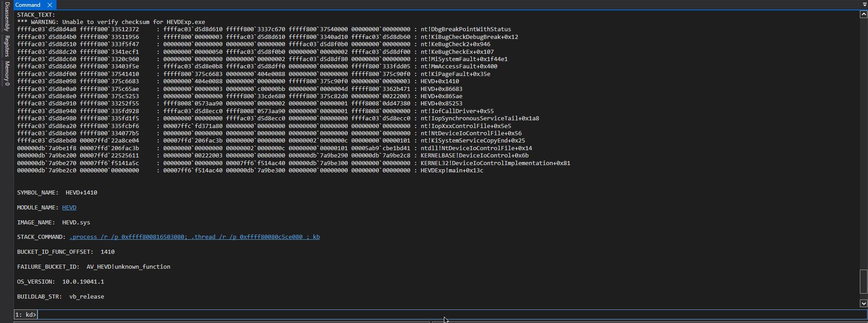Click the MODULE_NAME: label

tap(38, 208)
